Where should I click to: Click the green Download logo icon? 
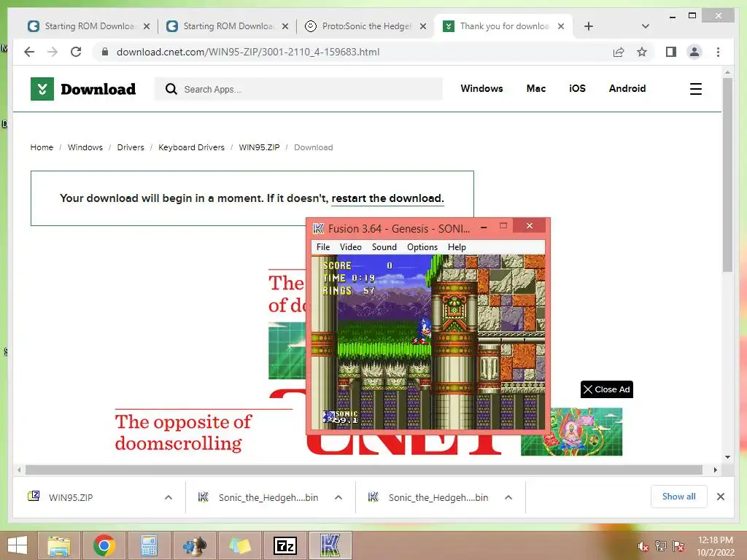[42, 89]
